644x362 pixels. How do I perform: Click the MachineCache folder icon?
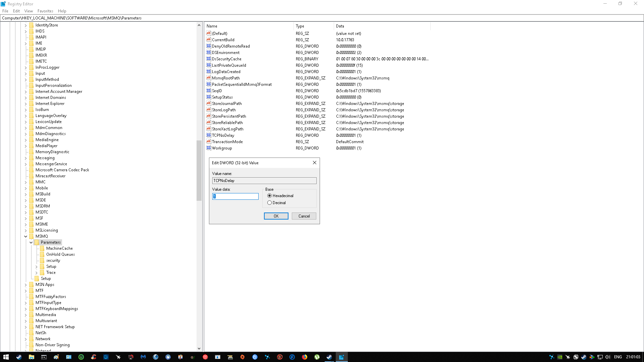(x=42, y=248)
